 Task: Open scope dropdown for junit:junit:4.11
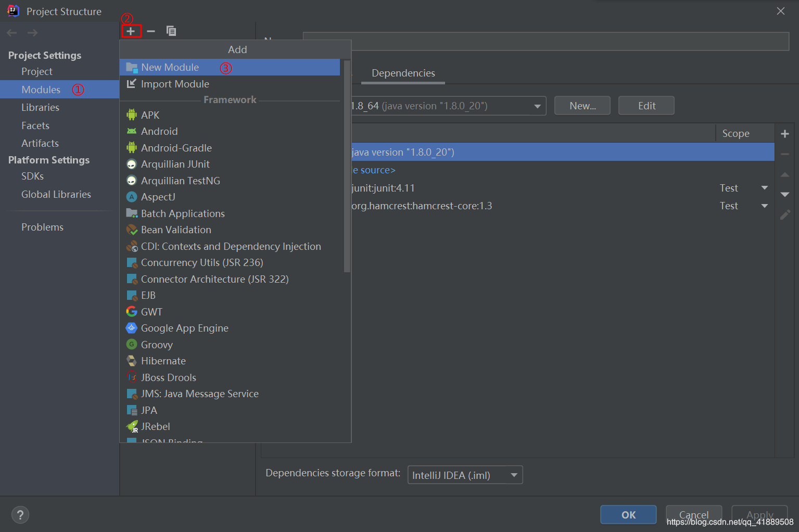point(764,188)
